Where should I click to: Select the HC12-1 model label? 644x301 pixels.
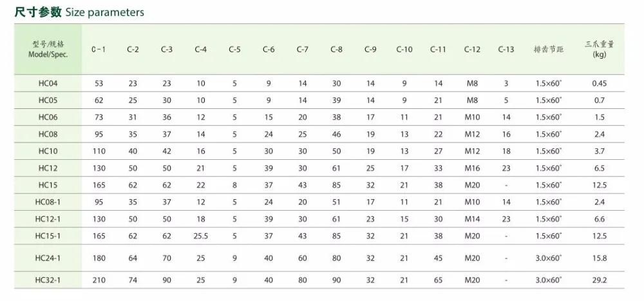(48, 218)
